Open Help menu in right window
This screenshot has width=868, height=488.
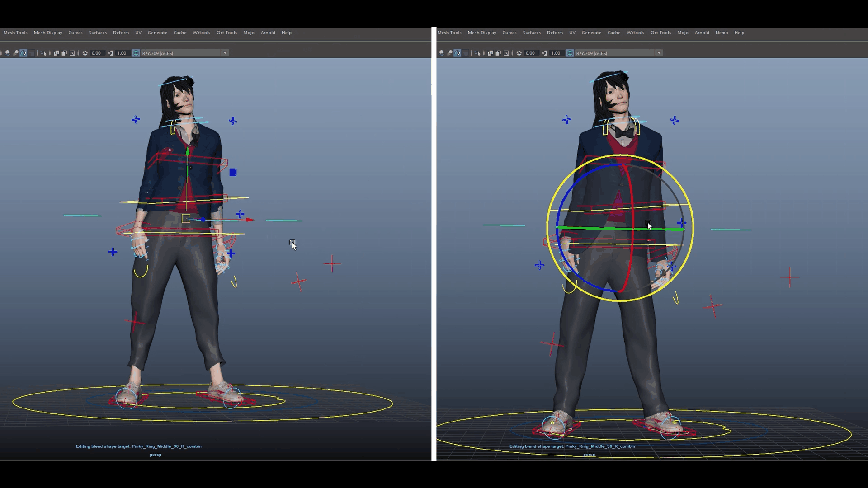pyautogui.click(x=739, y=33)
